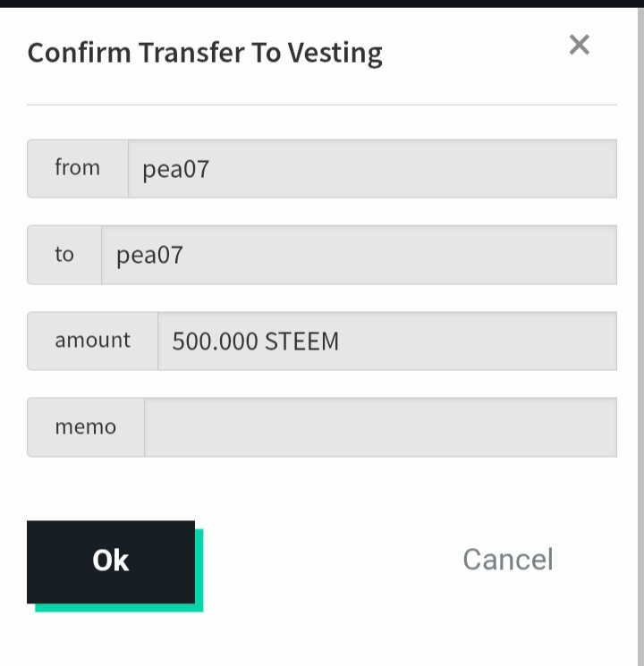Viewport: 644px width, 666px height.
Task: Click the 'pea07' text in the to row
Action: (149, 256)
